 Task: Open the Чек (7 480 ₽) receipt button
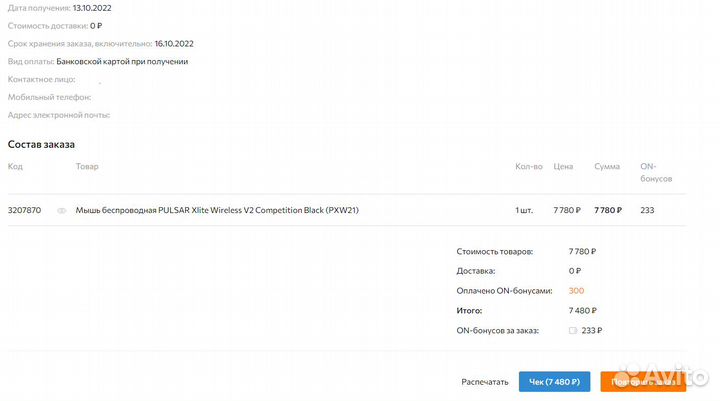point(554,382)
